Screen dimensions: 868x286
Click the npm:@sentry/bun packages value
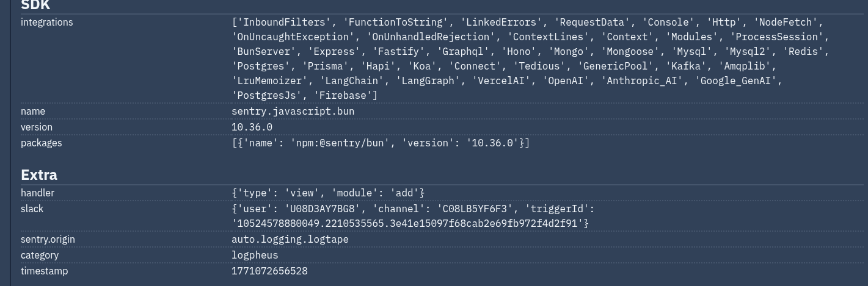(x=380, y=143)
